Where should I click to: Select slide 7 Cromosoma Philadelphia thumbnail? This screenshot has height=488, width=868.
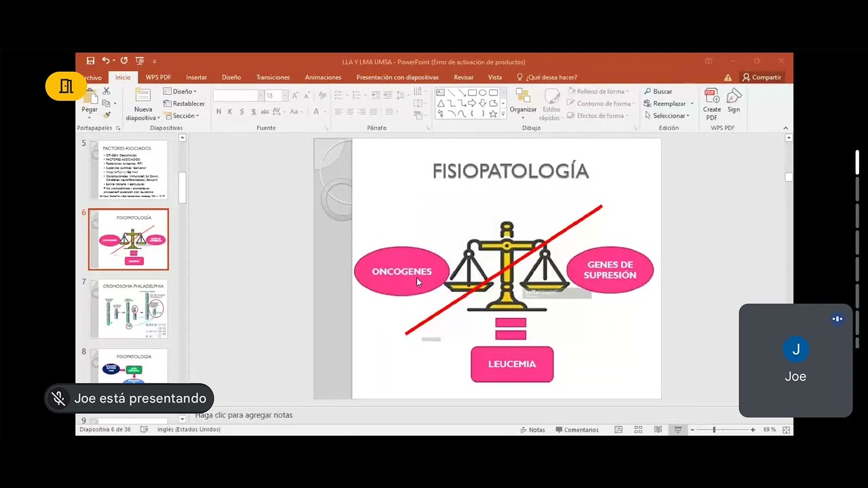(x=129, y=309)
